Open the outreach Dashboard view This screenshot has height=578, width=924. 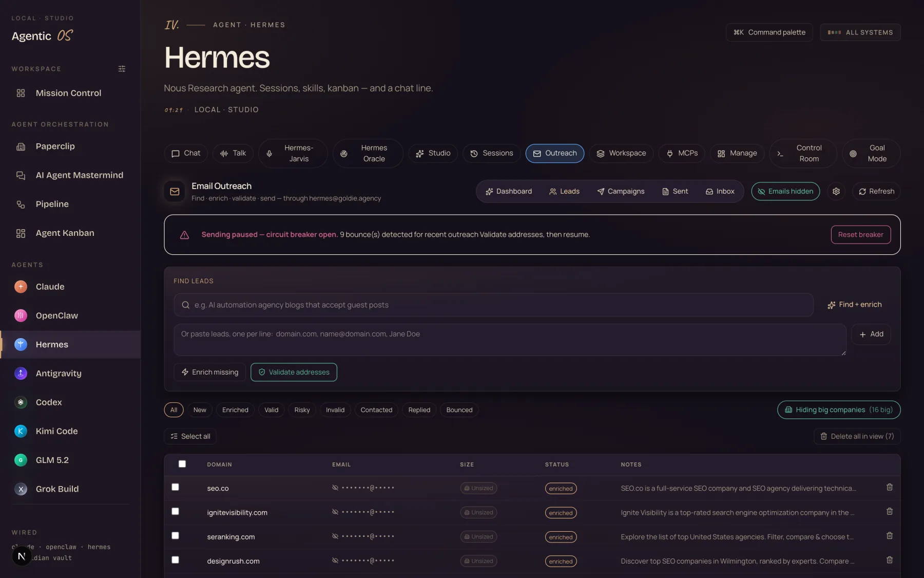coord(509,192)
